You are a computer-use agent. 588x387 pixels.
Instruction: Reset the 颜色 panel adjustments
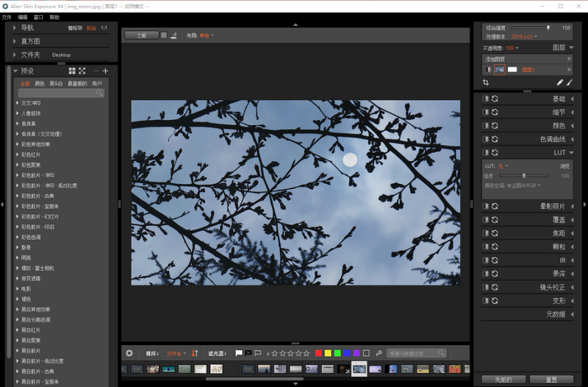click(x=496, y=125)
